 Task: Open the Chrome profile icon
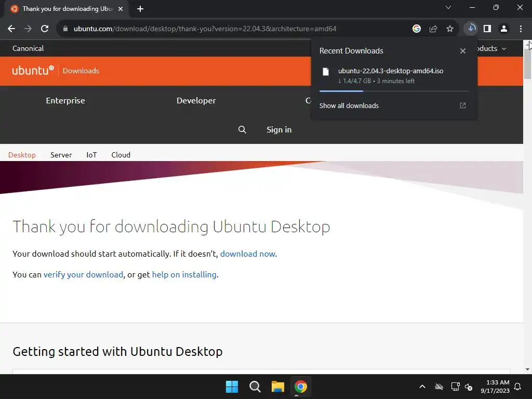point(504,29)
